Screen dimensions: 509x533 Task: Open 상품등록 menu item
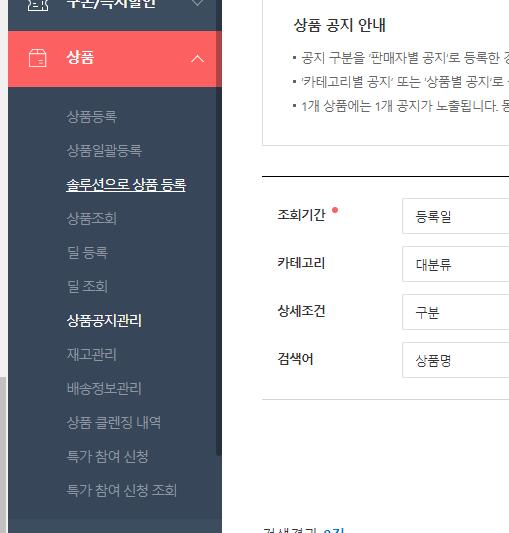pyautogui.click(x=92, y=117)
